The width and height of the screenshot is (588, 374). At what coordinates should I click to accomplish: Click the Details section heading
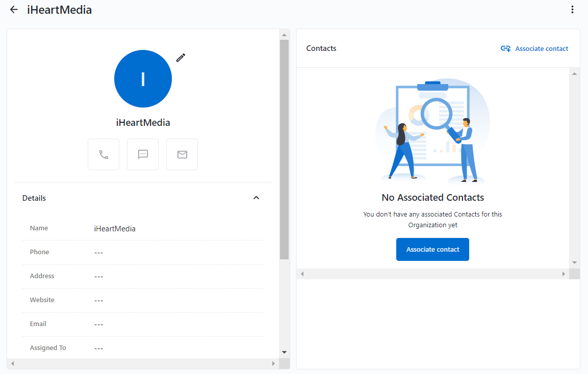coord(34,198)
